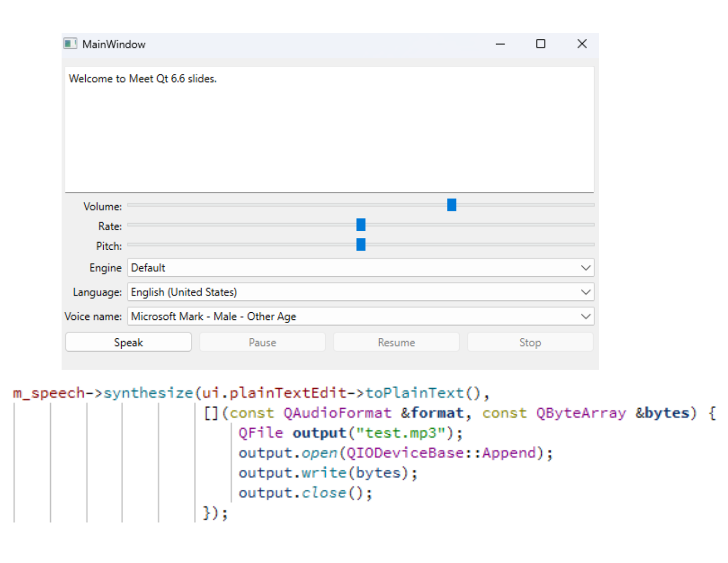This screenshot has height=563, width=728.
Task: Click the QFile output("test.mp3") code line
Action: coord(350,433)
